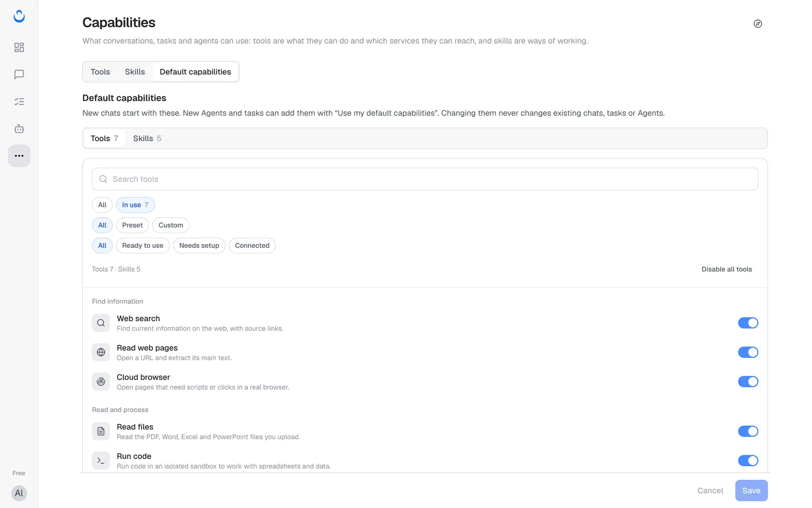
Task: Click the app logo at top left
Action: [19, 16]
